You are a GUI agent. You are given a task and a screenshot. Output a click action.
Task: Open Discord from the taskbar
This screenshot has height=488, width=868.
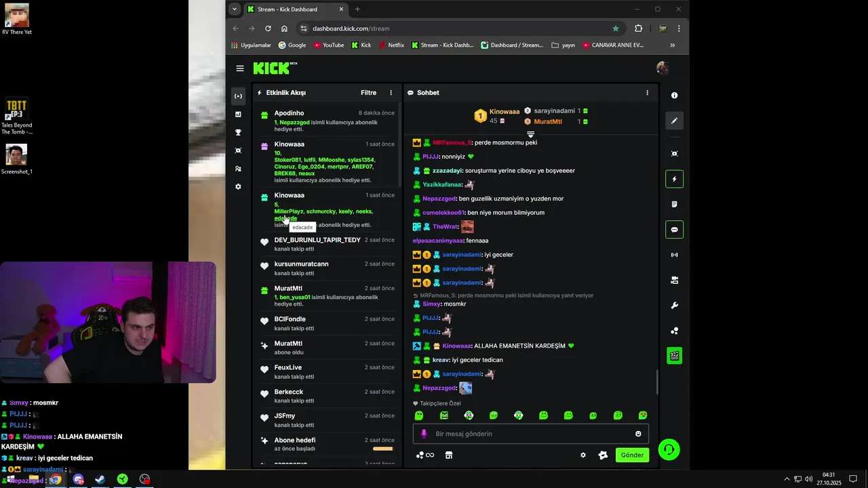point(78,479)
